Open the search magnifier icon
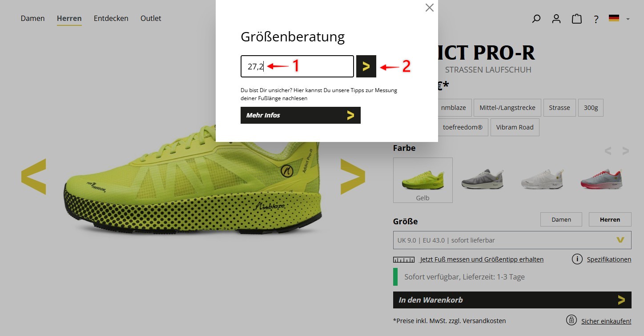644x336 pixels. [x=536, y=19]
